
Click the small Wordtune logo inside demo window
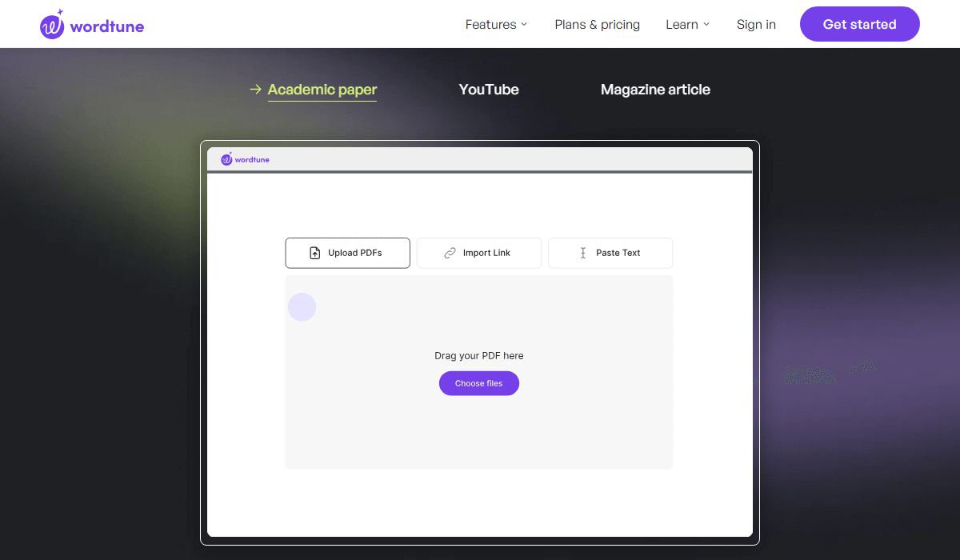226,159
